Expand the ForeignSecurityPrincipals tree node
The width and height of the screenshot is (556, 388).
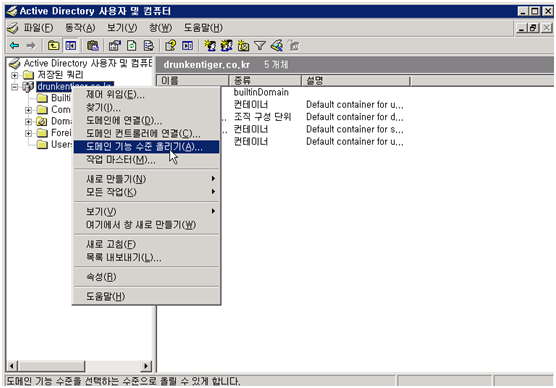coord(28,133)
